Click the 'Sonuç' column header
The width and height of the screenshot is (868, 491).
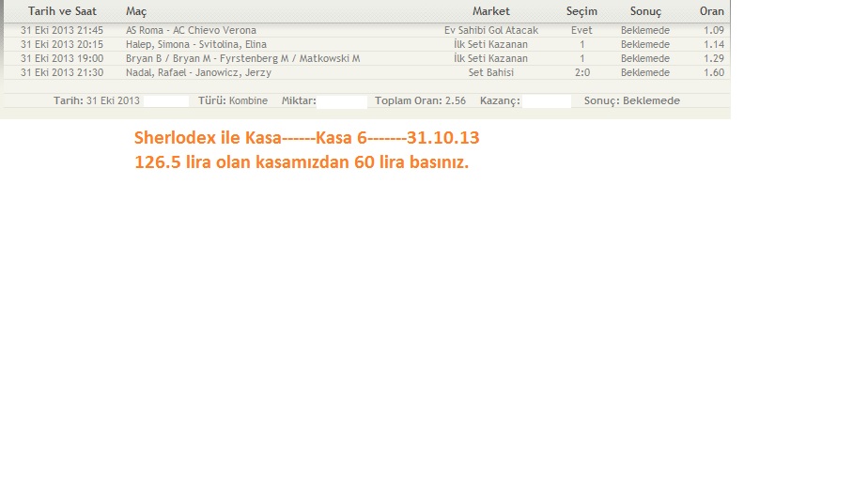pyautogui.click(x=645, y=11)
